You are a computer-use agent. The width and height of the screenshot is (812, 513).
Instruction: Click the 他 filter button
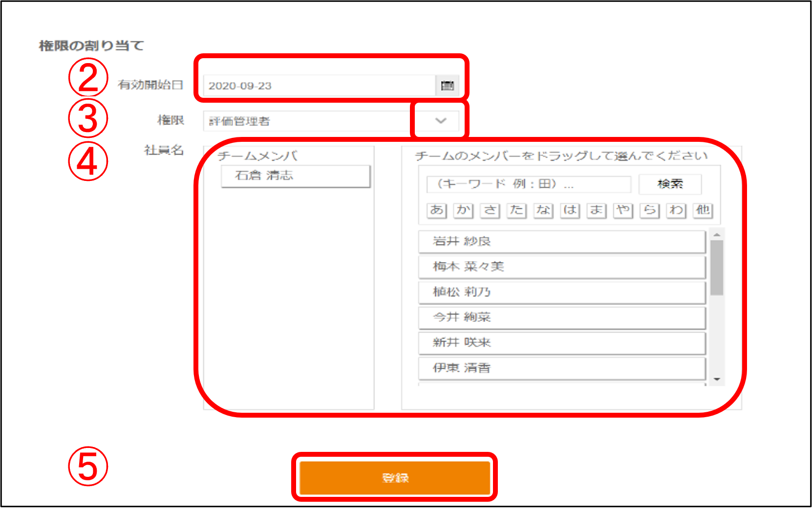tap(703, 210)
